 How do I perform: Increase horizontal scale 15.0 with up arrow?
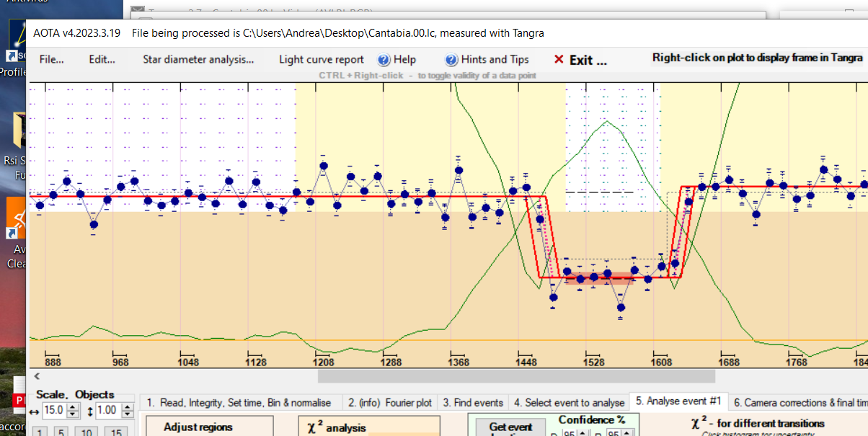72,408
